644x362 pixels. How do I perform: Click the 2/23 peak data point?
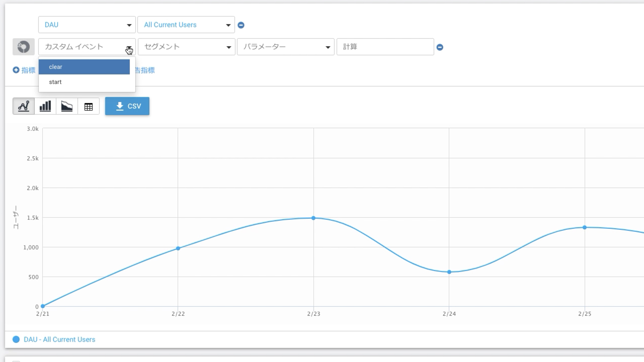[313, 218]
